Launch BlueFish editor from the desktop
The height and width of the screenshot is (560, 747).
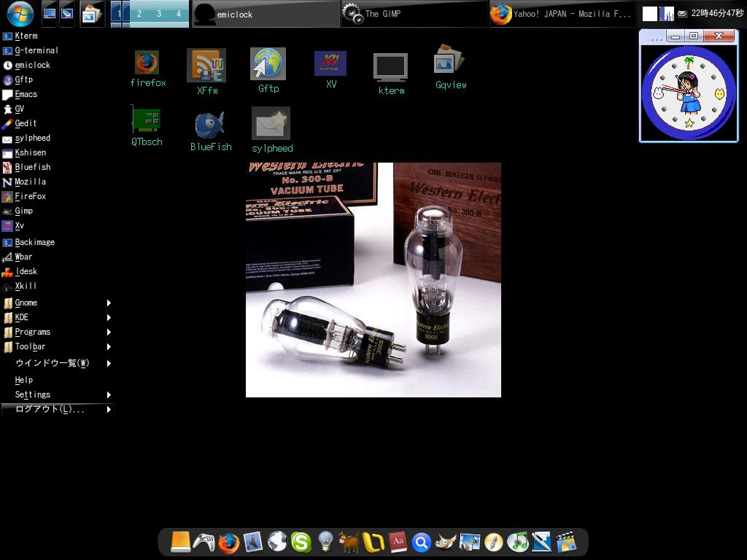[209, 122]
